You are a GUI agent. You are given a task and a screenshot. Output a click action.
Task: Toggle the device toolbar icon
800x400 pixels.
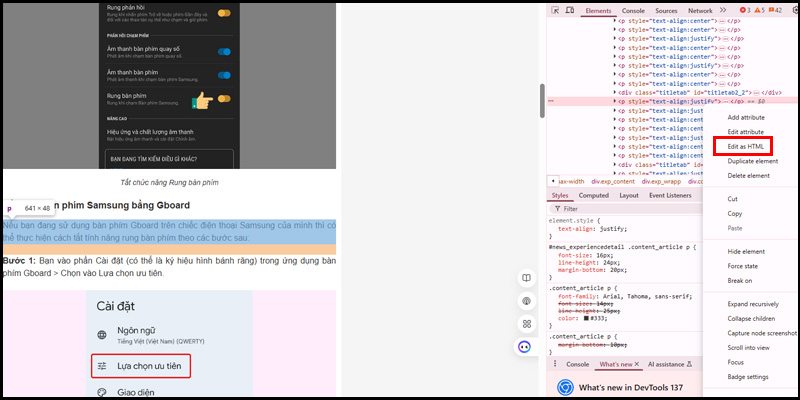click(x=570, y=10)
